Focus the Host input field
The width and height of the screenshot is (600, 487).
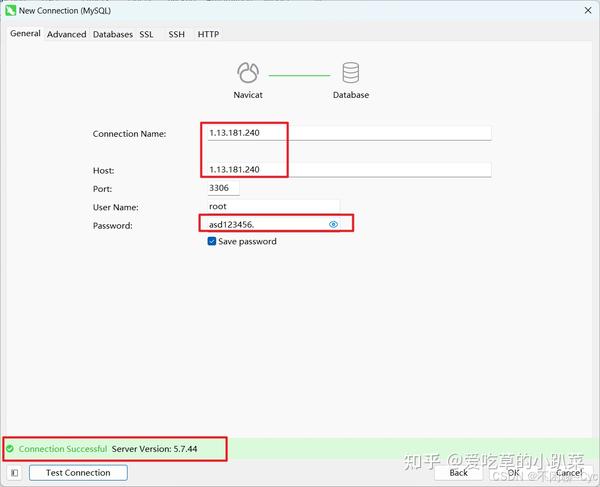[x=349, y=170]
